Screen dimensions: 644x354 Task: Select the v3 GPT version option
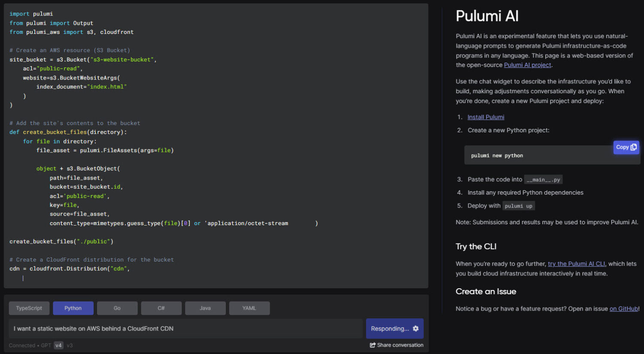70,345
